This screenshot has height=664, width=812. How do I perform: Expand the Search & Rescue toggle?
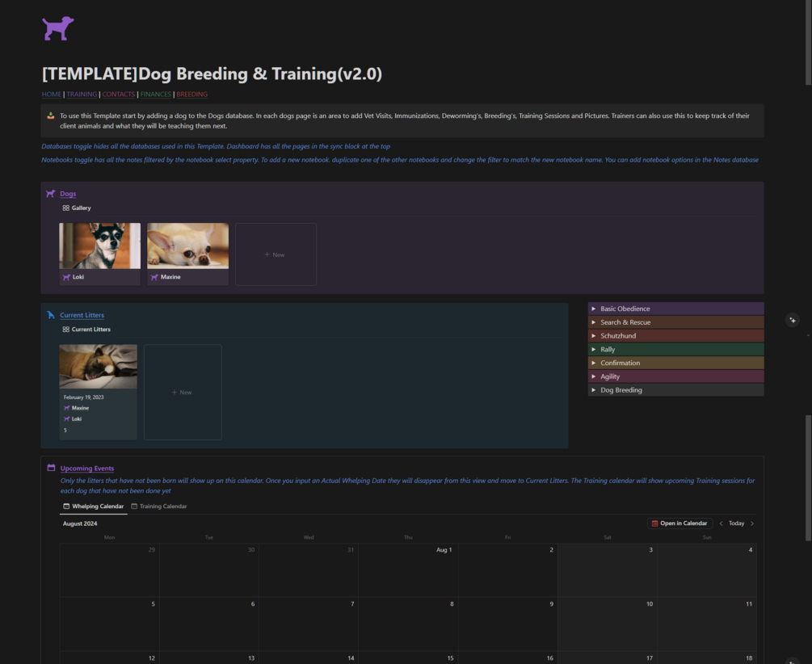click(594, 322)
